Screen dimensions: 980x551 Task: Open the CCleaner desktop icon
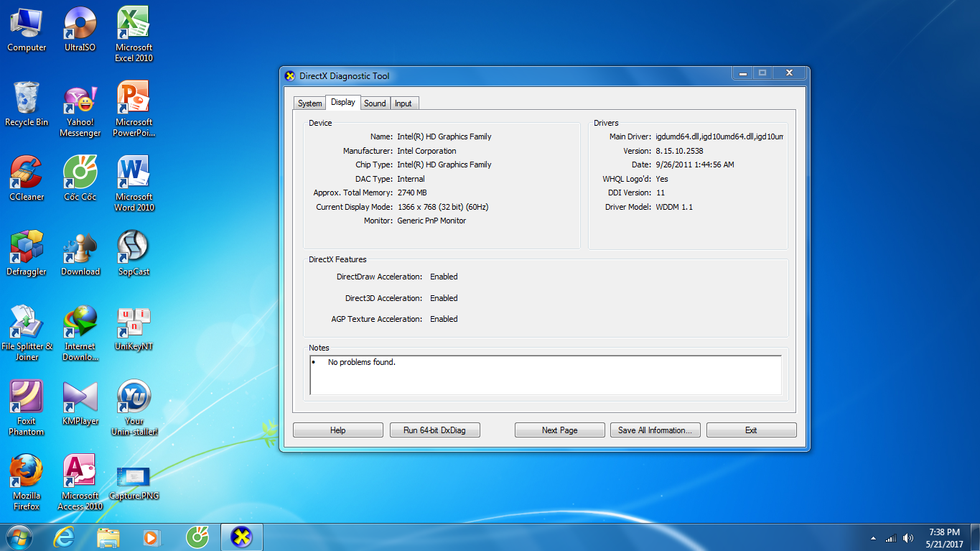pos(27,175)
